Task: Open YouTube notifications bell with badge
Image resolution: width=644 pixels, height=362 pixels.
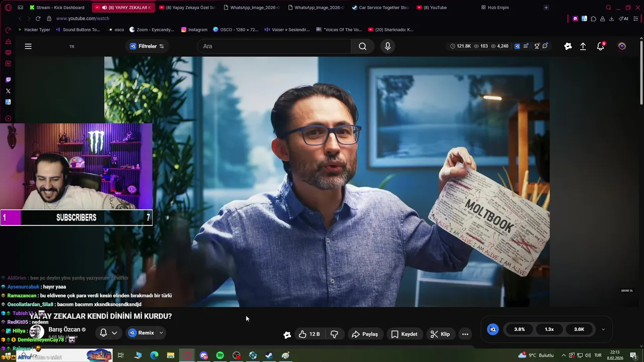Action: tap(601, 46)
